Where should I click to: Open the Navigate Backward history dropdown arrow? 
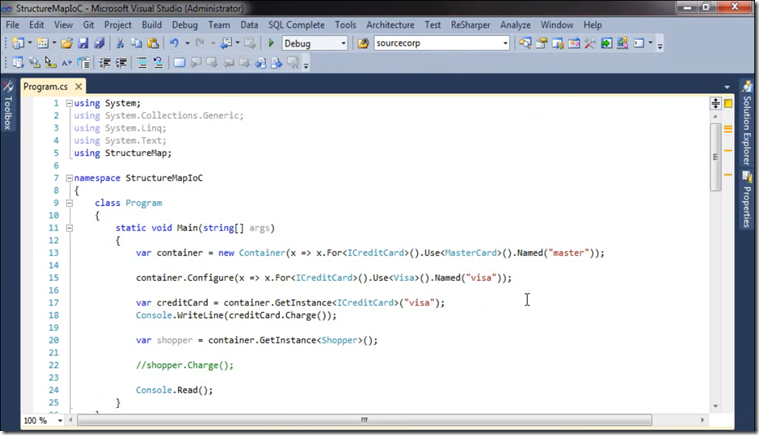[x=238, y=43]
